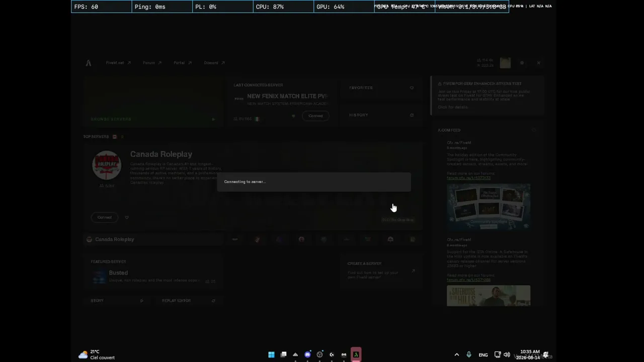Select the Canada flag locale filter
The image size is (644, 362).
pyautogui.click(x=115, y=137)
